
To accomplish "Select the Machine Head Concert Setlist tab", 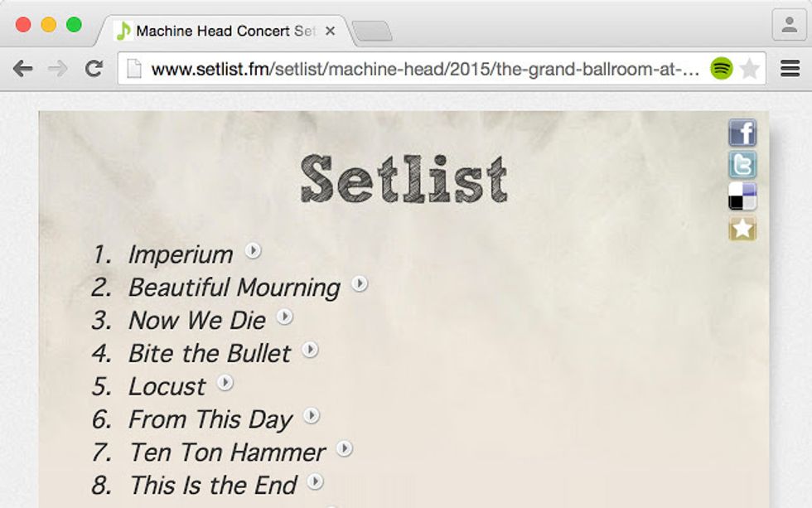I will point(215,31).
